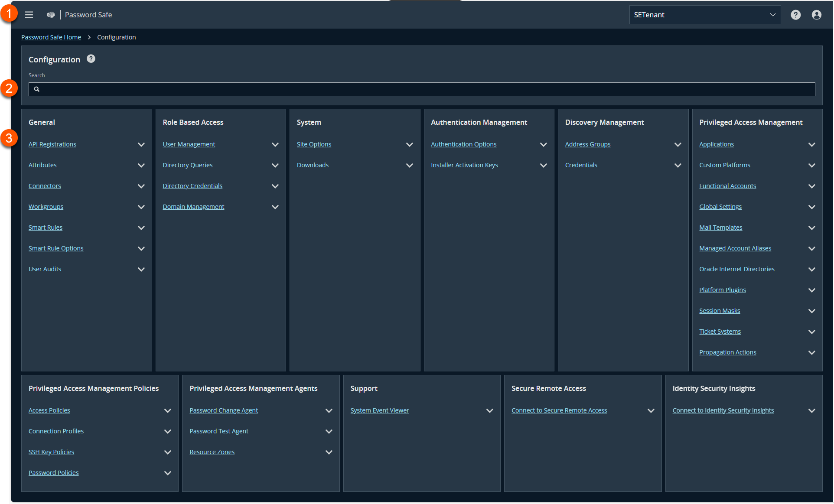Image resolution: width=834 pixels, height=504 pixels.
Task: Expand the Propagation Actions chevron
Action: [811, 352]
